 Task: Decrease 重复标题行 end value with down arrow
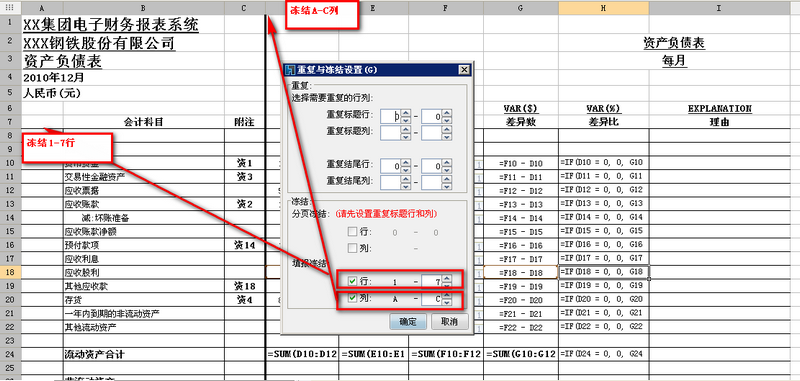(x=447, y=120)
